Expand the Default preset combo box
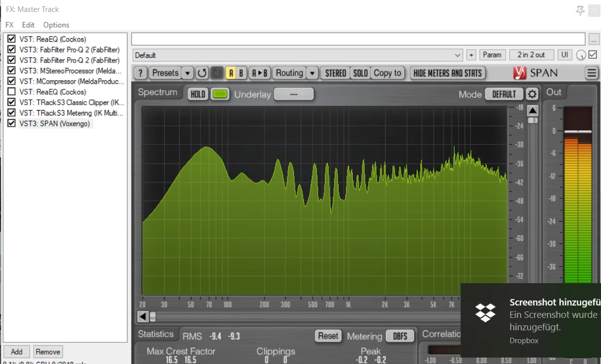This screenshot has width=601, height=364. [x=298, y=55]
